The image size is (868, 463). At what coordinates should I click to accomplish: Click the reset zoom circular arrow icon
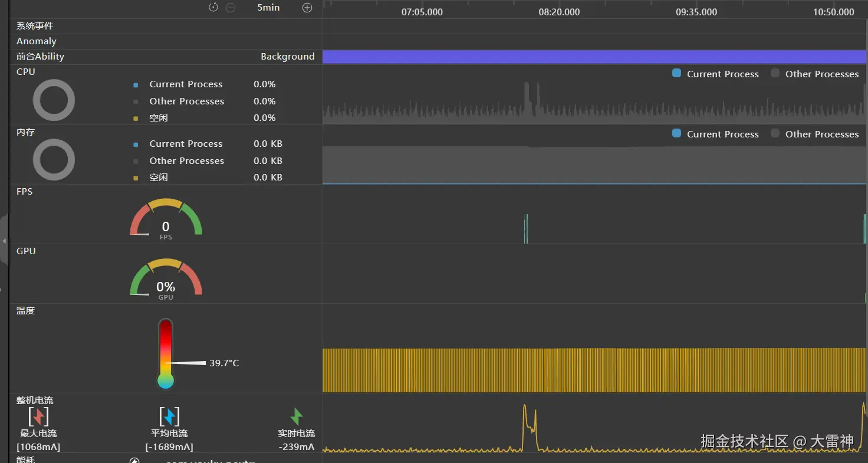coord(213,8)
